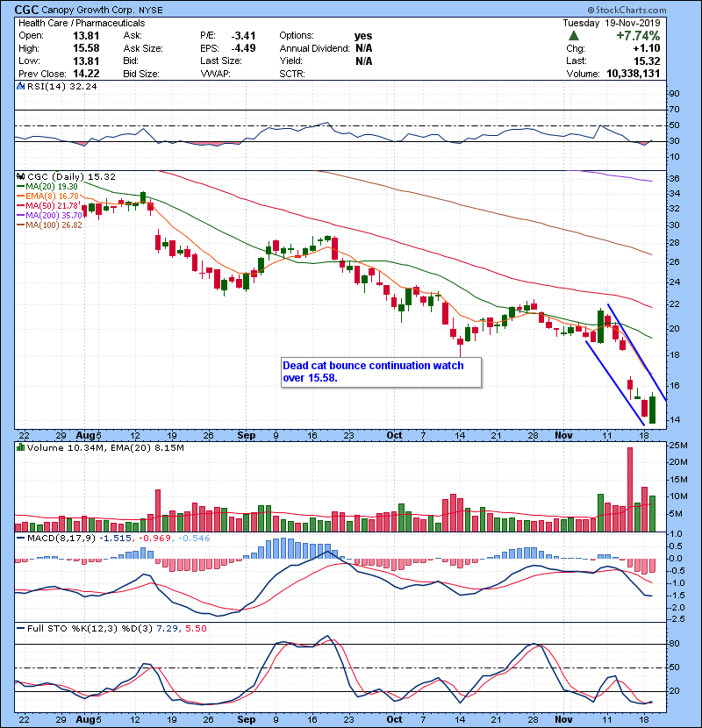Click the Annual Dividend label
Image resolution: width=702 pixels, height=728 pixels.
[314, 48]
